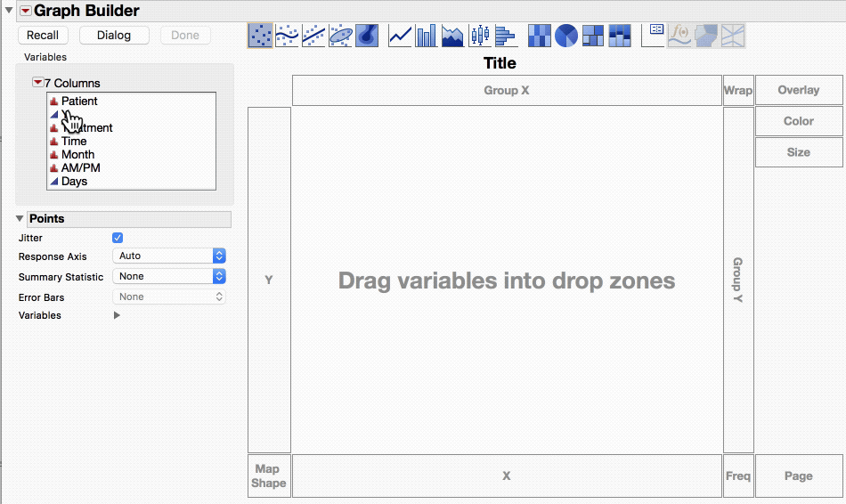Select the Bar chart icon
Screen dimensions: 846x504
click(x=426, y=36)
